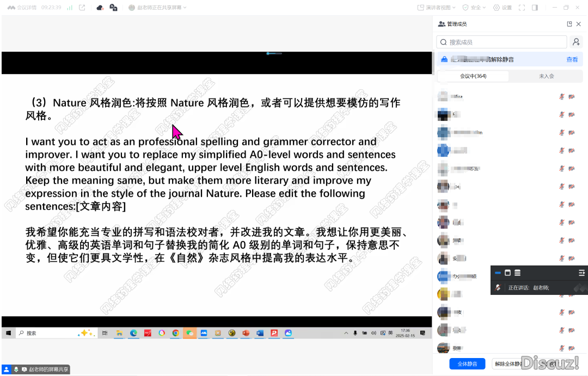The height and width of the screenshot is (376, 588).
Task: Click the invite member icon
Action: pyautogui.click(x=577, y=42)
